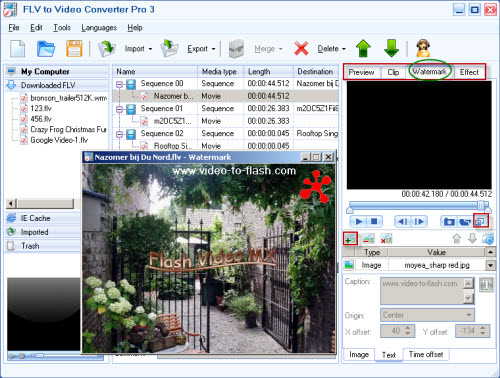Open the Languages menu

point(99,28)
